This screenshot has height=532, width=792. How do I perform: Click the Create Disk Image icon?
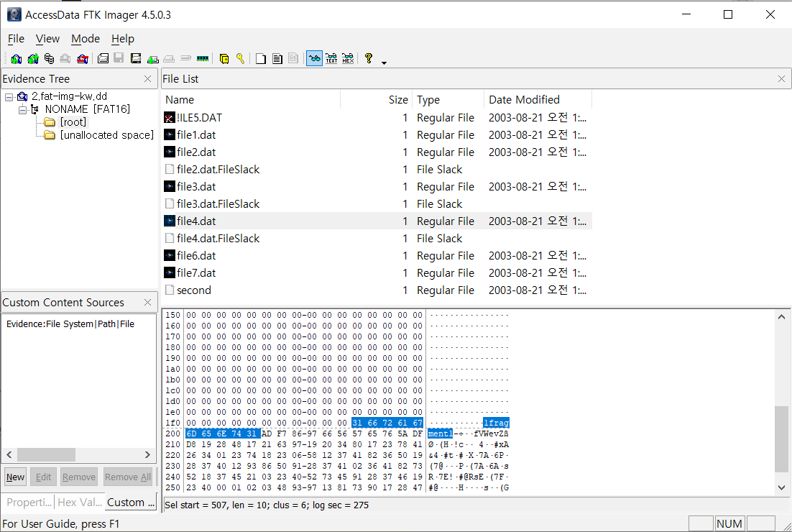pyautogui.click(x=103, y=59)
